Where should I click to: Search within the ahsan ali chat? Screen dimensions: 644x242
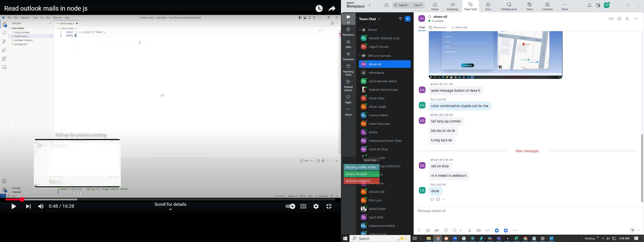(627, 19)
